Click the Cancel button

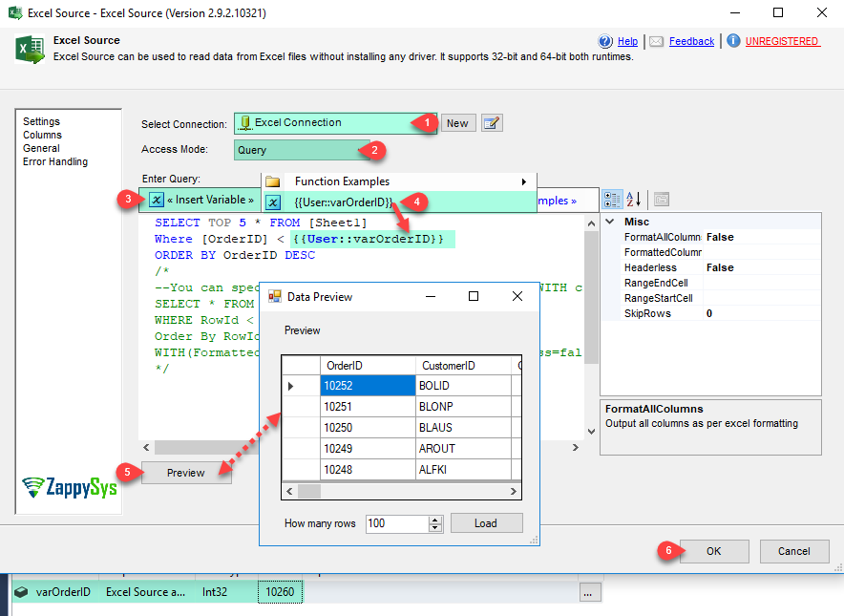(x=794, y=551)
